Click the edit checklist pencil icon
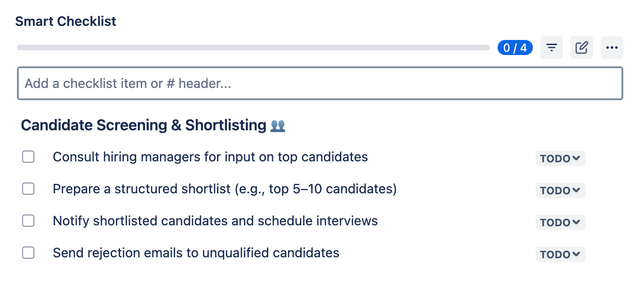This screenshot has width=644, height=286. pos(582,48)
